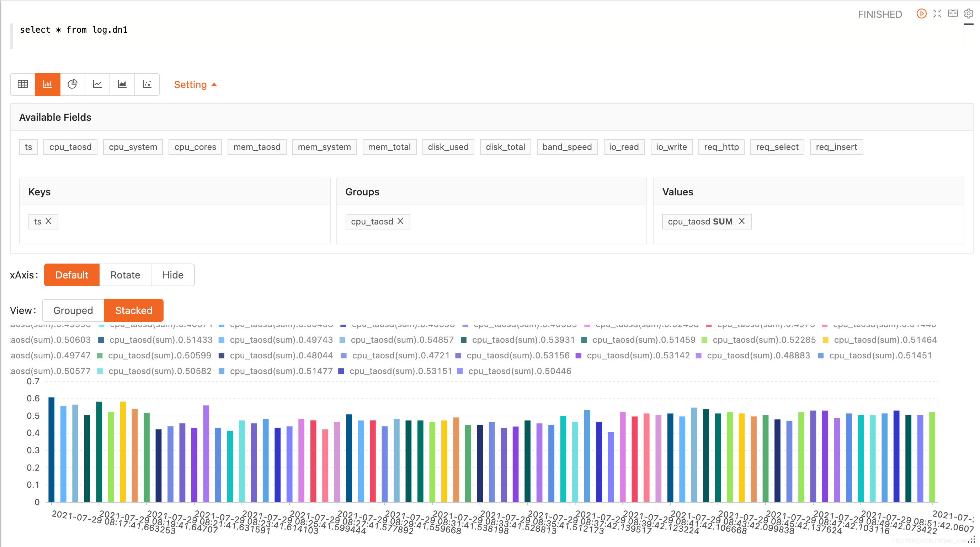Set xAxis to Hide
This screenshot has height=547, width=980.
coord(173,275)
